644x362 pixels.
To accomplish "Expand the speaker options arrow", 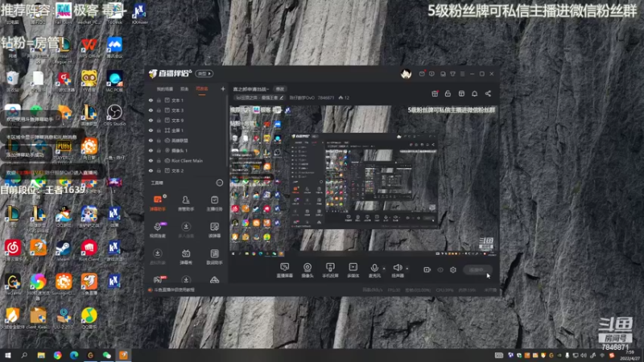I will pyautogui.click(x=407, y=269).
